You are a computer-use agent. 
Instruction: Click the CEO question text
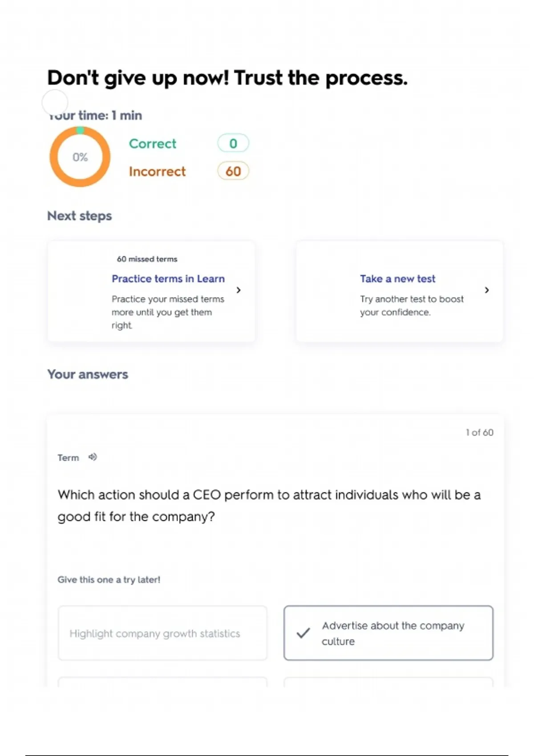click(269, 506)
